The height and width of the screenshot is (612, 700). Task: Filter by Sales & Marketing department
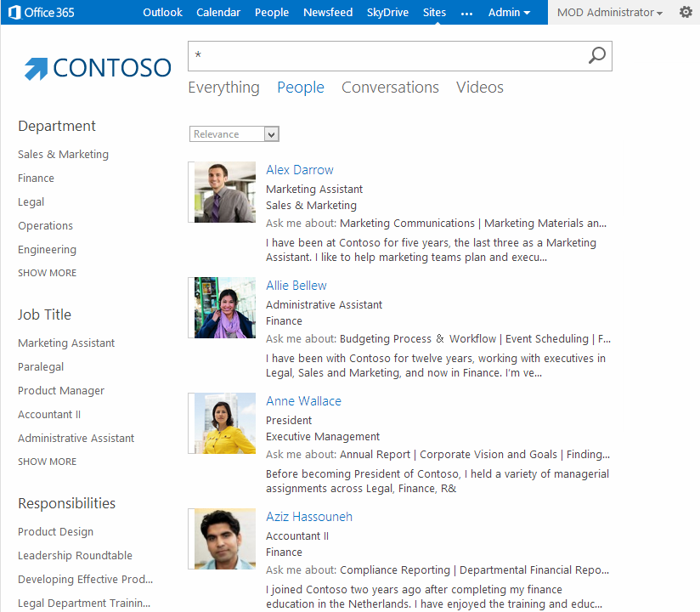63,154
